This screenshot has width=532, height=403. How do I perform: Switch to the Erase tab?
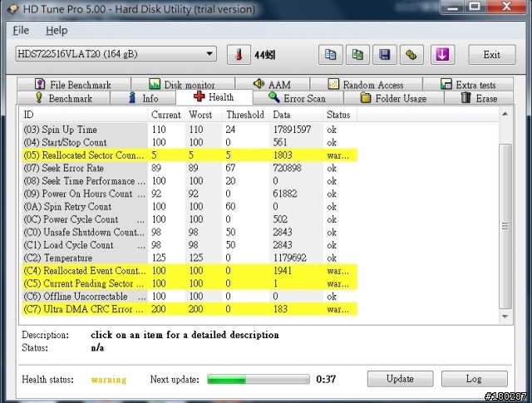(479, 98)
